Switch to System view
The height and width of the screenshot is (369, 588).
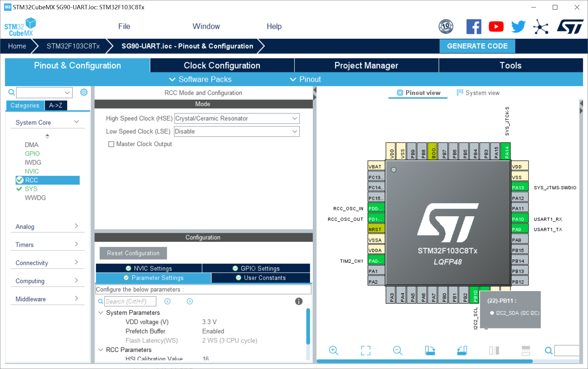(x=478, y=93)
